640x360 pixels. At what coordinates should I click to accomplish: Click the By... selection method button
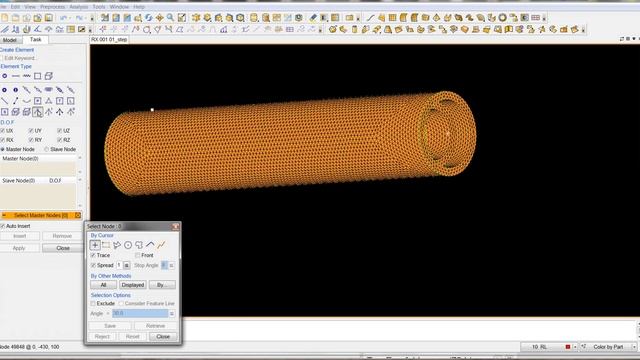[162, 285]
